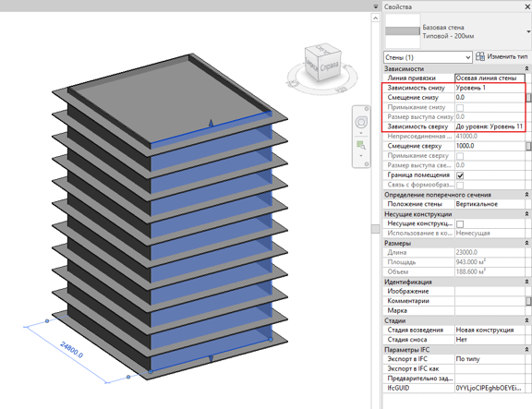This screenshot has width=532, height=409.
Task: Collapse the Параметры IFC group
Action: click(x=526, y=350)
